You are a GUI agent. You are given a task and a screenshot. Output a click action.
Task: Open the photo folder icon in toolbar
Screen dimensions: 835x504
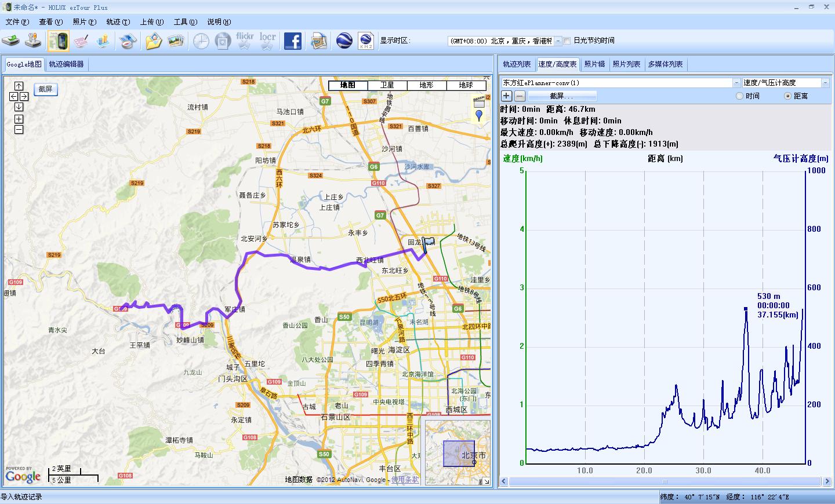pos(154,41)
